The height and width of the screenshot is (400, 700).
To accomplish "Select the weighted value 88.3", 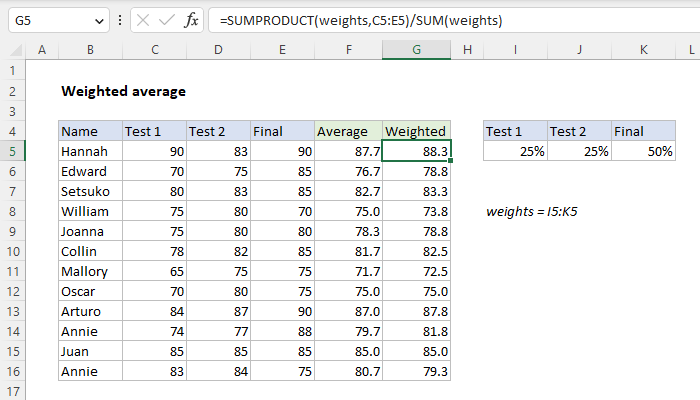I will pyautogui.click(x=417, y=151).
